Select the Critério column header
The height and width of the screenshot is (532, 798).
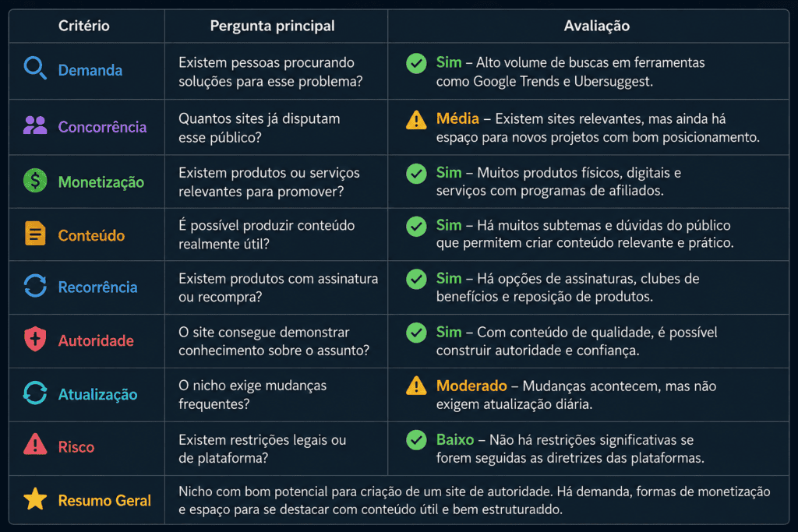[x=84, y=26]
